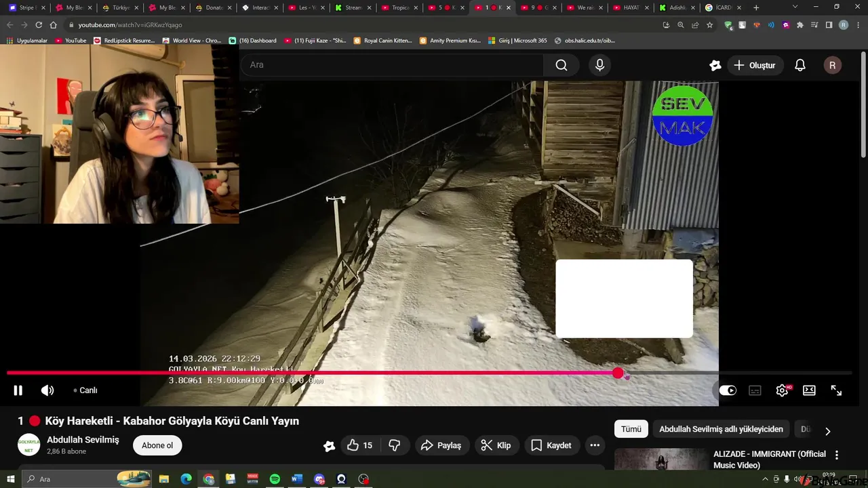The width and height of the screenshot is (868, 488).
Task: Jump to live via Canlı indicator
Action: [x=85, y=390]
